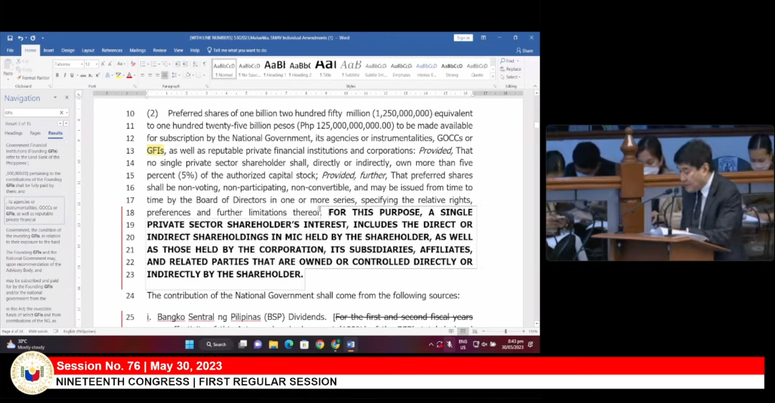Open the File menu
Viewport: 775px width, 403px height.
10,50
